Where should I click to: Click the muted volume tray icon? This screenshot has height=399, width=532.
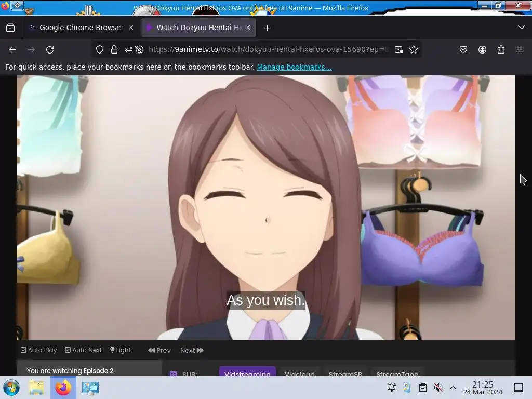pos(438,388)
